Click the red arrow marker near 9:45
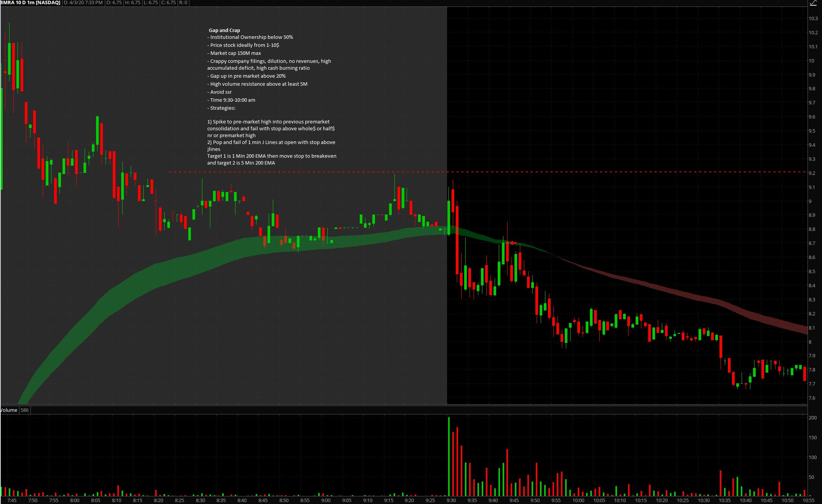 pos(513,243)
